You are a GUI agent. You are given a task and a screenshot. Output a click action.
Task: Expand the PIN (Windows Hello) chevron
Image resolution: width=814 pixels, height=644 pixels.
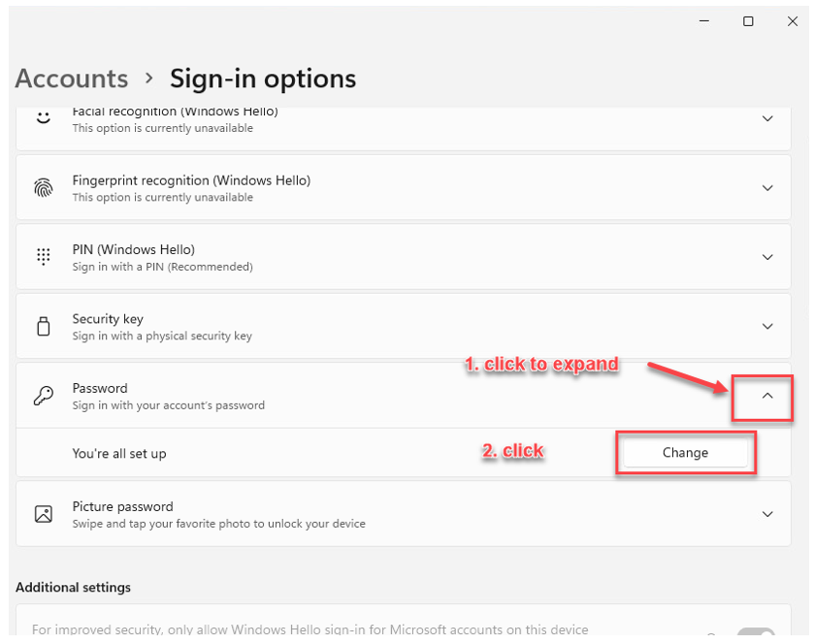[x=767, y=257]
